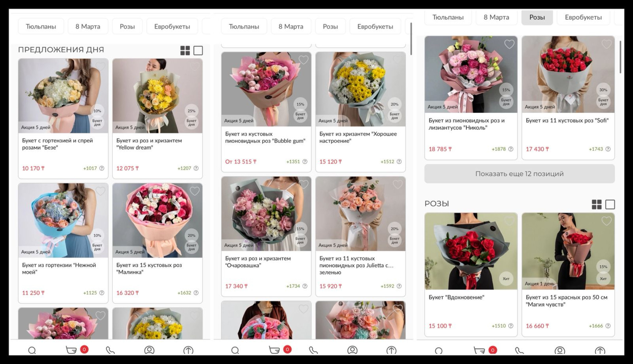Screen dimensions: 633x364
Task: Open Букет "Вдохновение" product title
Action: 456,297
